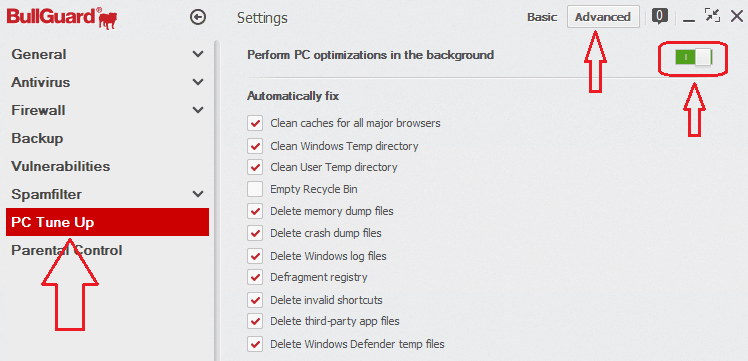Uncheck Delete Windows Defender temp files

point(255,344)
